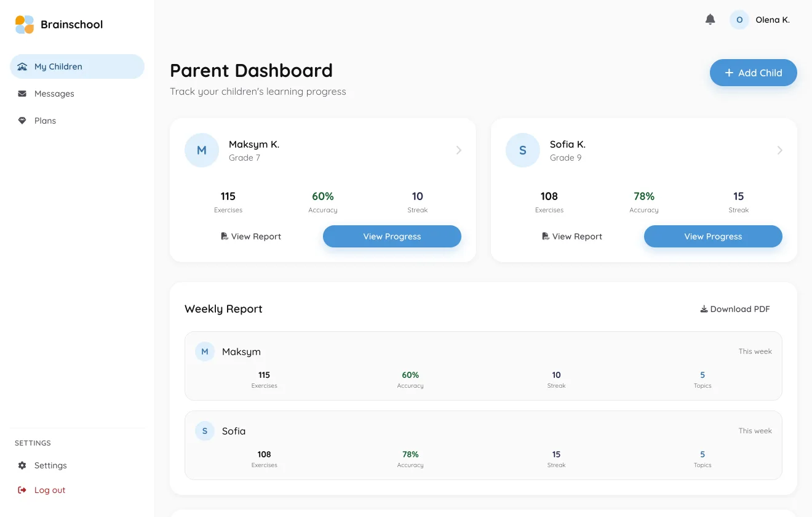Click 78% accuracy in Sofia K. card
This screenshot has height=517, width=812.
tap(644, 196)
